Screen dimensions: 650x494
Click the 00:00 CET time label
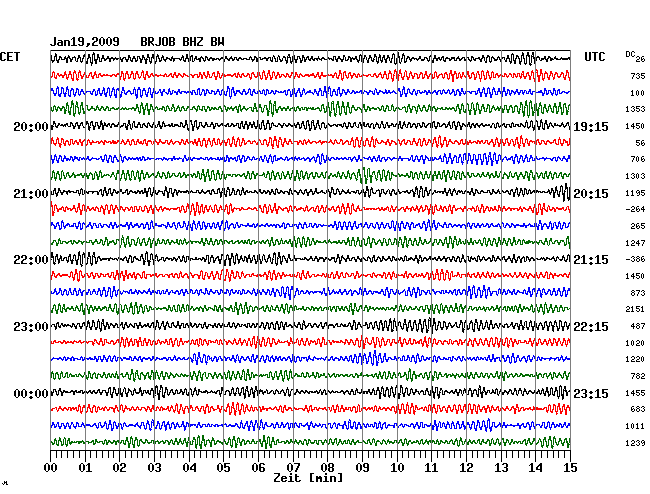[x=31, y=393]
